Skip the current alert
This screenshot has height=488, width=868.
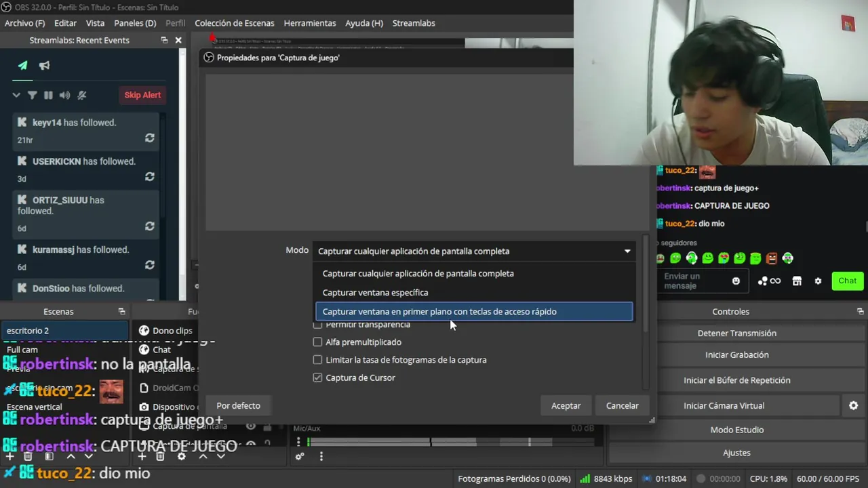tap(142, 95)
